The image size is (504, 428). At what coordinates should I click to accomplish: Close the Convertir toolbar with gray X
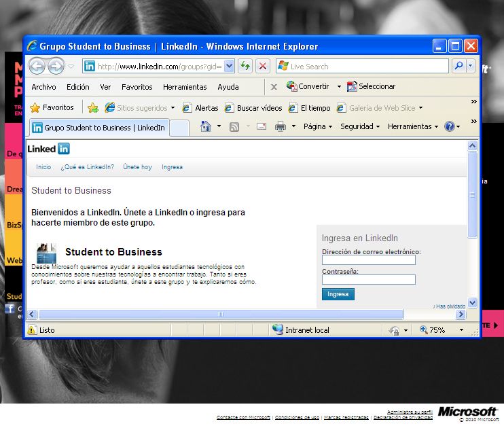(x=274, y=87)
